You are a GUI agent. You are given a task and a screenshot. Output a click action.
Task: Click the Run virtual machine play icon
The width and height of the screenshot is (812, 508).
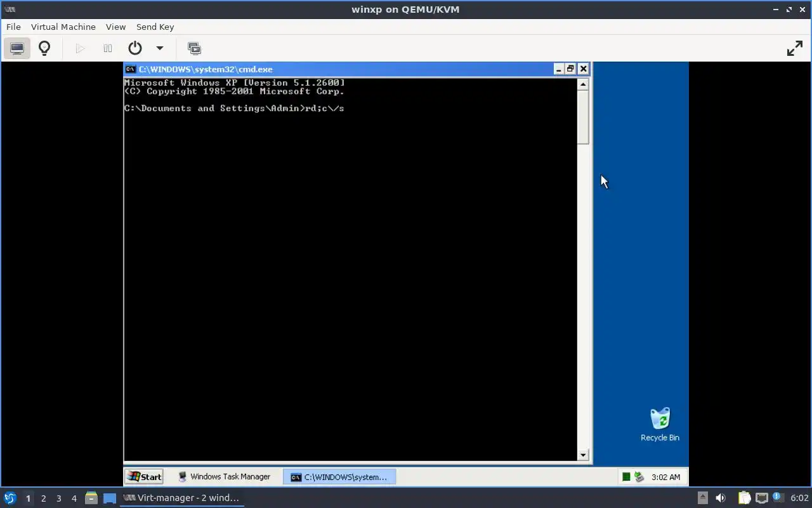[x=80, y=48]
